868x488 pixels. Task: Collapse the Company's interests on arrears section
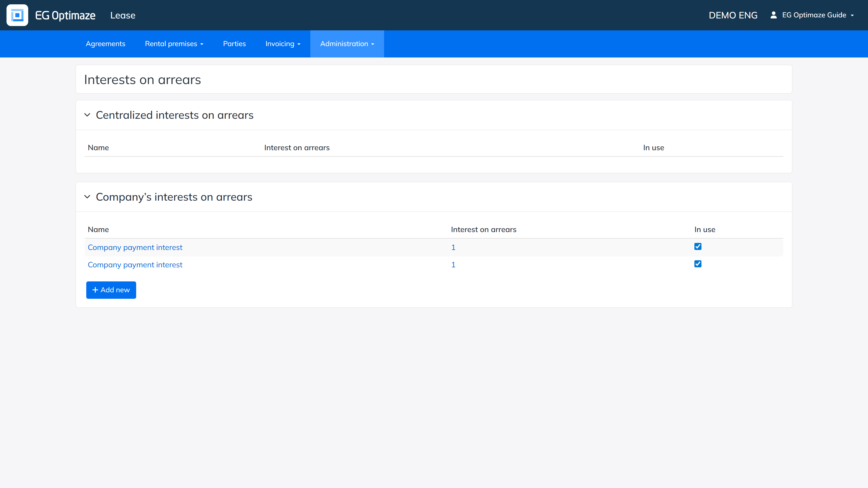(x=87, y=197)
